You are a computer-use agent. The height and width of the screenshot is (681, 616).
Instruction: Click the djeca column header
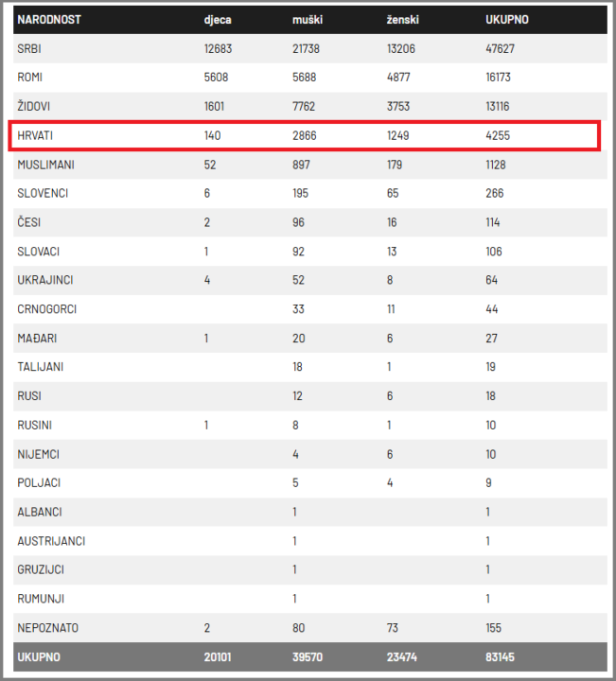tap(219, 19)
